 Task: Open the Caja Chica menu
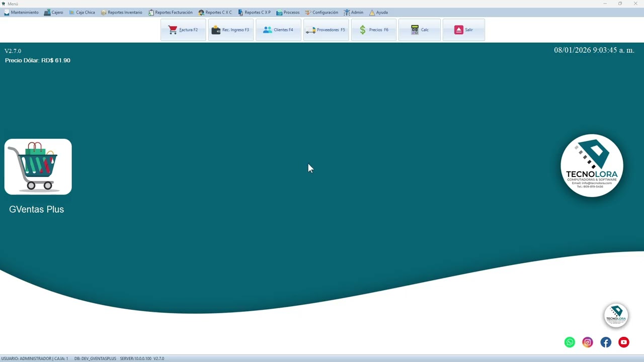(x=82, y=13)
